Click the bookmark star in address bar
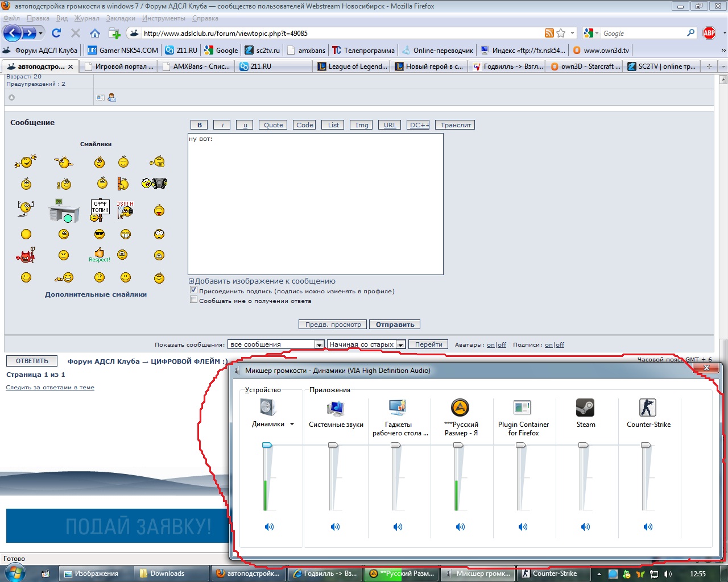 (x=561, y=33)
